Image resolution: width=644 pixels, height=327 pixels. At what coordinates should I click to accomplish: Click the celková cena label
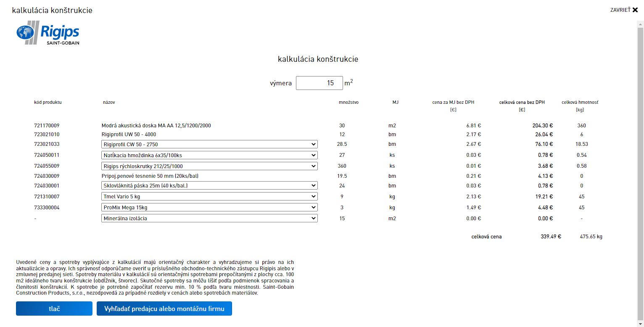point(486,237)
